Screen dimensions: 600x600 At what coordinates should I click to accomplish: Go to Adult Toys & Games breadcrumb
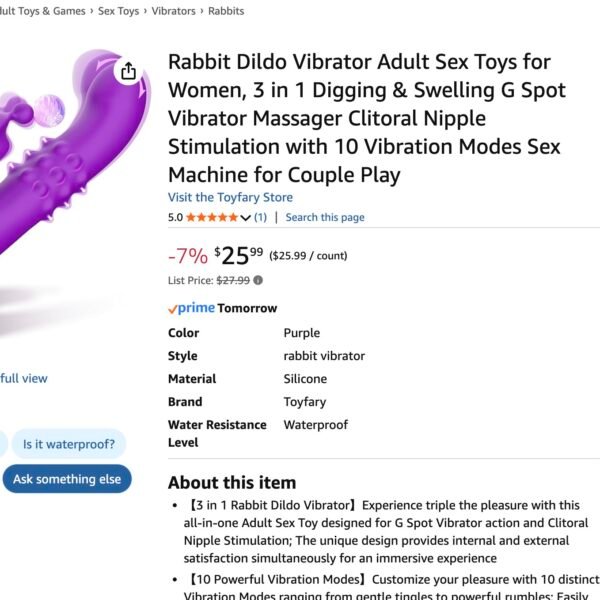point(42,11)
